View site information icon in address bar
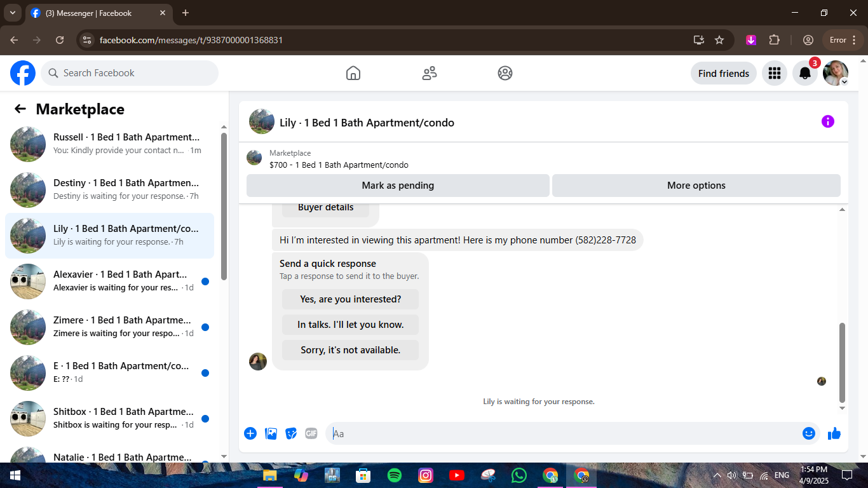The height and width of the screenshot is (488, 868). 88,40
